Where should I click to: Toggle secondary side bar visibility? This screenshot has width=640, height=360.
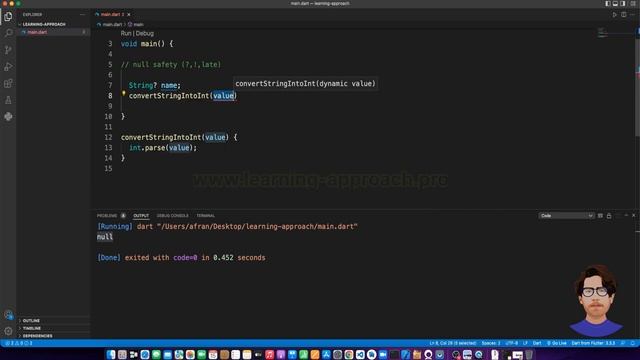623,3
